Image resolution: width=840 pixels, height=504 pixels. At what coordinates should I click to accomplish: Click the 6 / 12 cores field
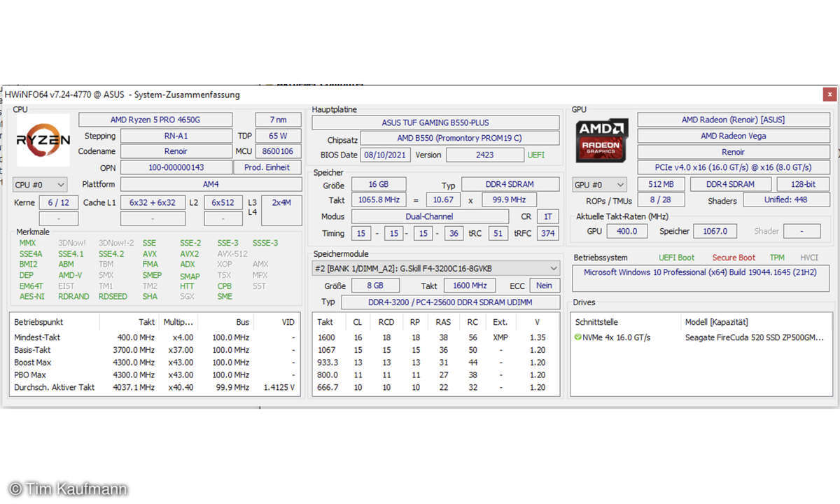58,202
